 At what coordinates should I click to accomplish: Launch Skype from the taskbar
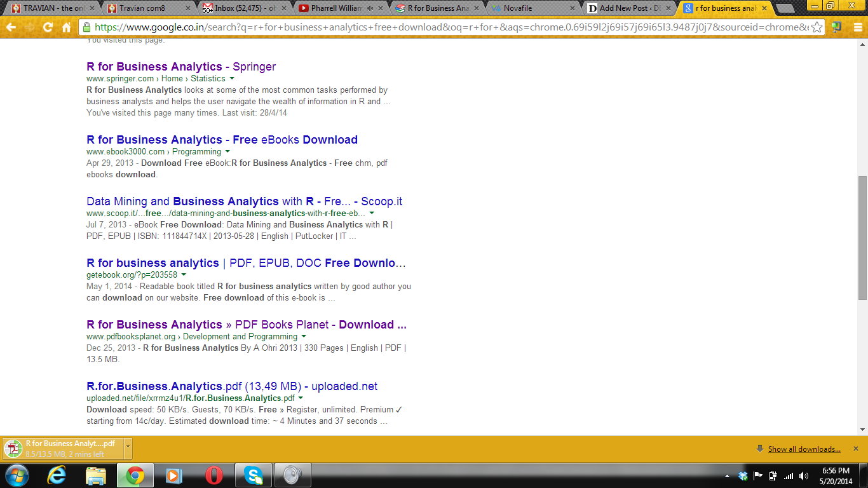[x=253, y=475]
